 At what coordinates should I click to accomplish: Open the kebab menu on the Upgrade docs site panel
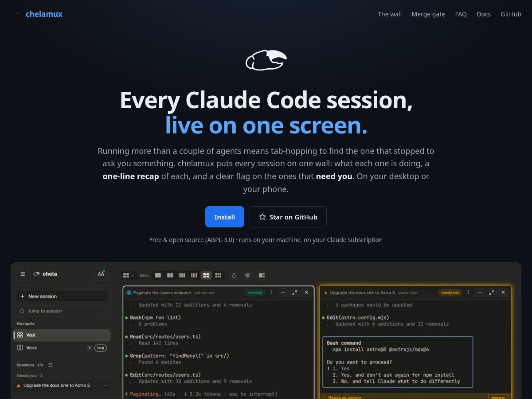(469, 293)
